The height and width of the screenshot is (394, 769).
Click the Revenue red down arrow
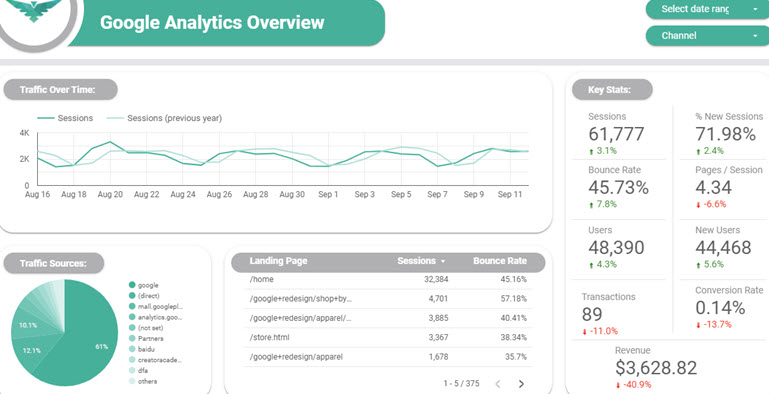[618, 385]
